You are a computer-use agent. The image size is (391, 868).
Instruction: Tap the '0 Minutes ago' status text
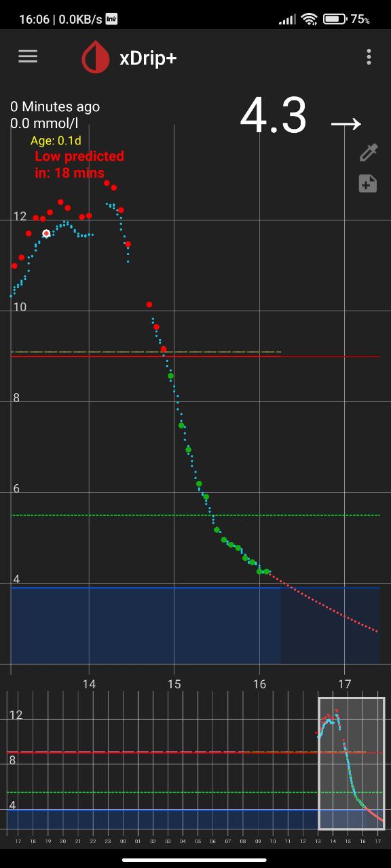[55, 106]
